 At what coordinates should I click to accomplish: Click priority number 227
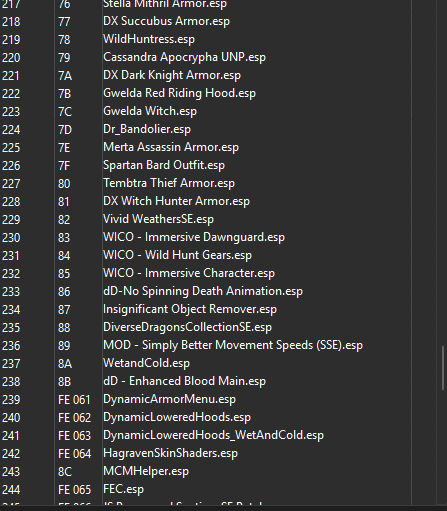click(11, 183)
